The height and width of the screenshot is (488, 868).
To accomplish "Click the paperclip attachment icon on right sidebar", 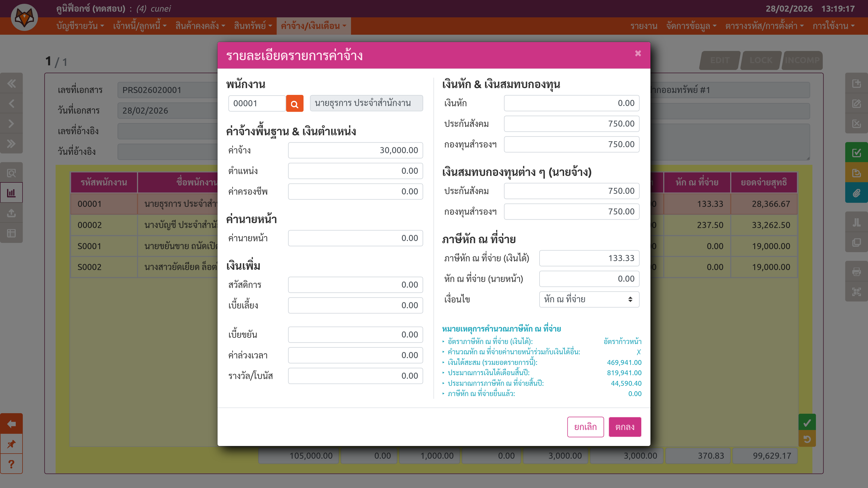I will [x=856, y=193].
